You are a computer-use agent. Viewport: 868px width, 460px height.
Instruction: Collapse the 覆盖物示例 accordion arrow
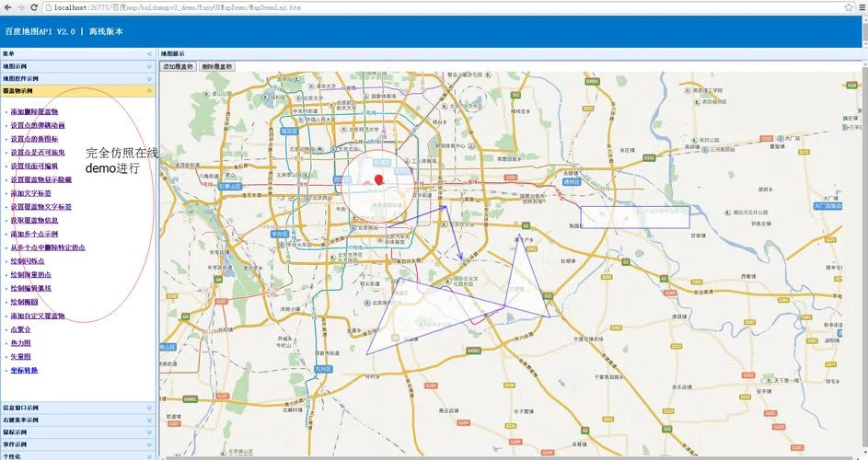149,91
